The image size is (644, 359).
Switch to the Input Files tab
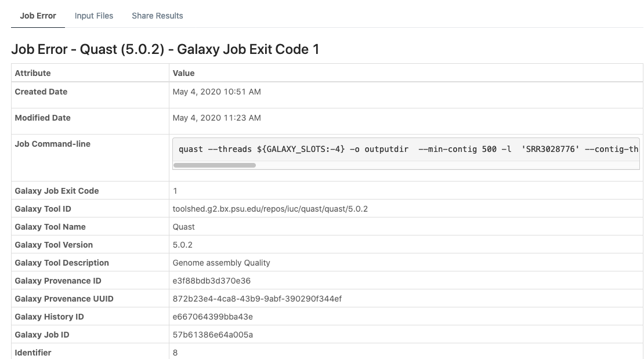pyautogui.click(x=93, y=16)
